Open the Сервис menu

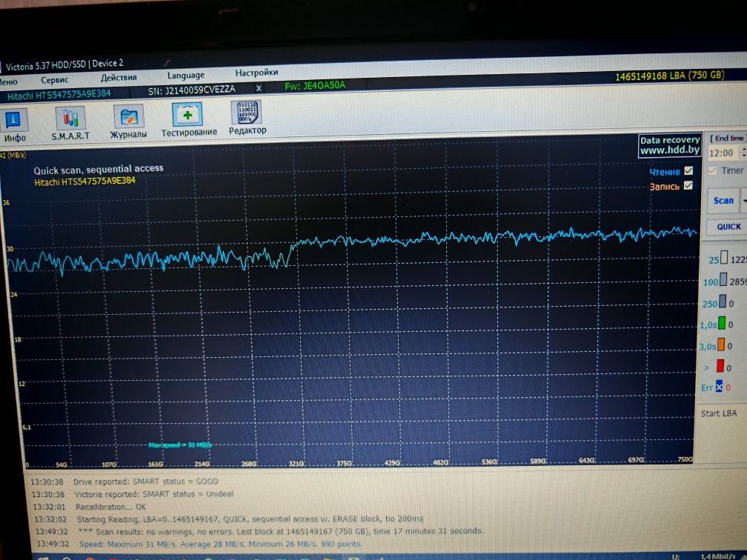(x=54, y=80)
